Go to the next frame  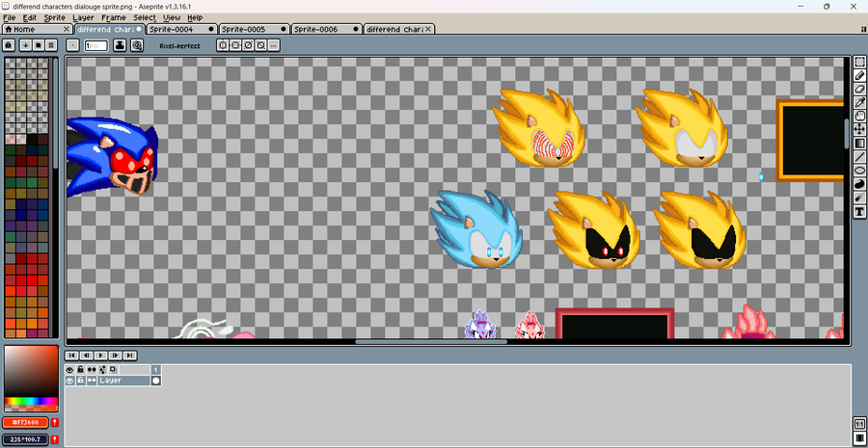tap(115, 356)
